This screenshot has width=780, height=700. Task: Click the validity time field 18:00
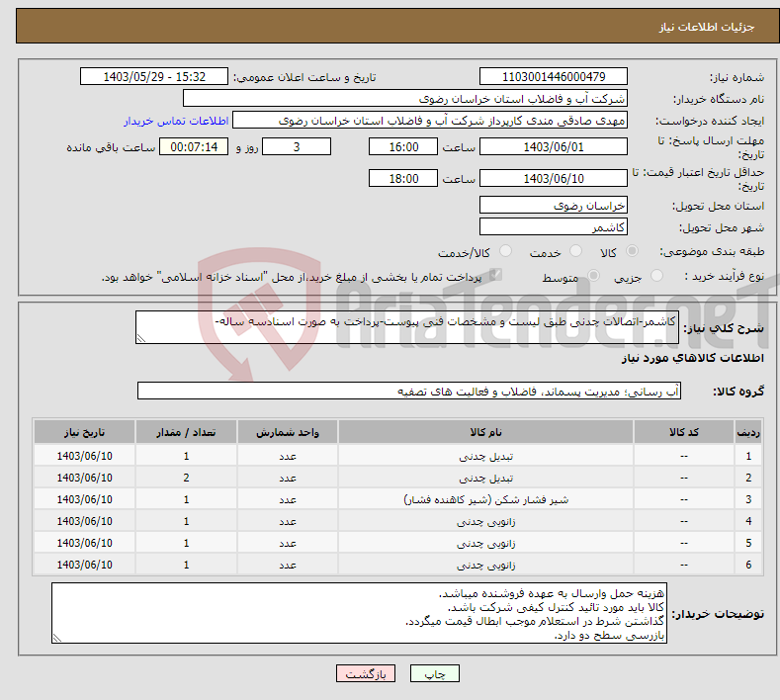403,178
